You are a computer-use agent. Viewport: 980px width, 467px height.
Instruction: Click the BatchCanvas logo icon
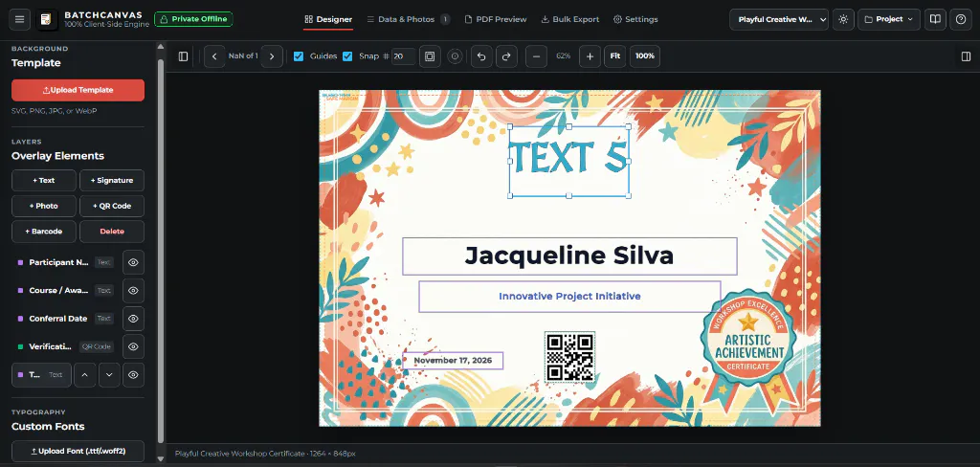pos(48,19)
